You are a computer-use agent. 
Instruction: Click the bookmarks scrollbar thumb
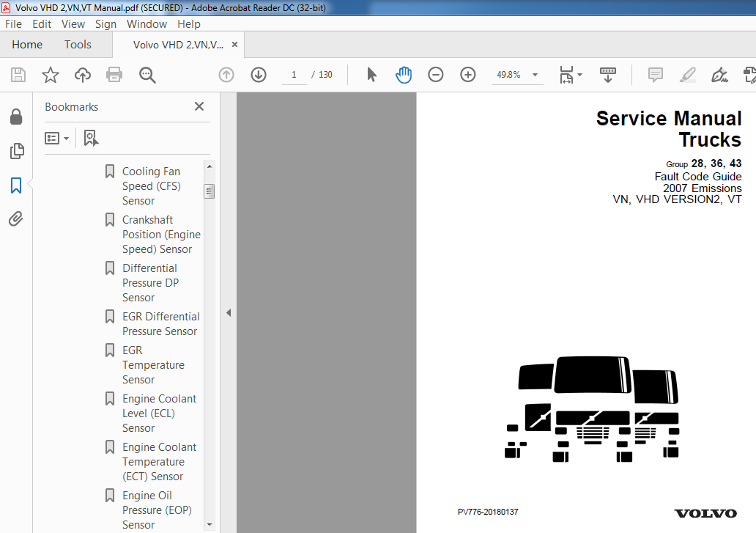pyautogui.click(x=210, y=191)
